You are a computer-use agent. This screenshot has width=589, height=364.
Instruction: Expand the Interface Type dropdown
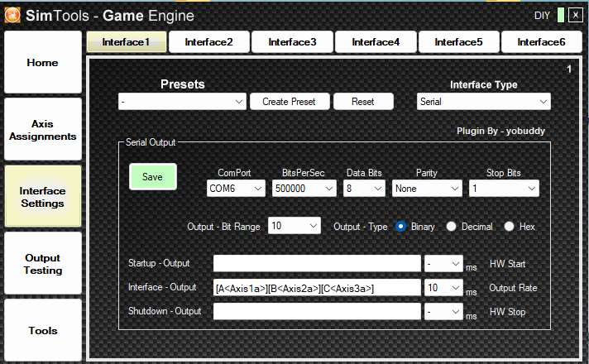pos(483,102)
